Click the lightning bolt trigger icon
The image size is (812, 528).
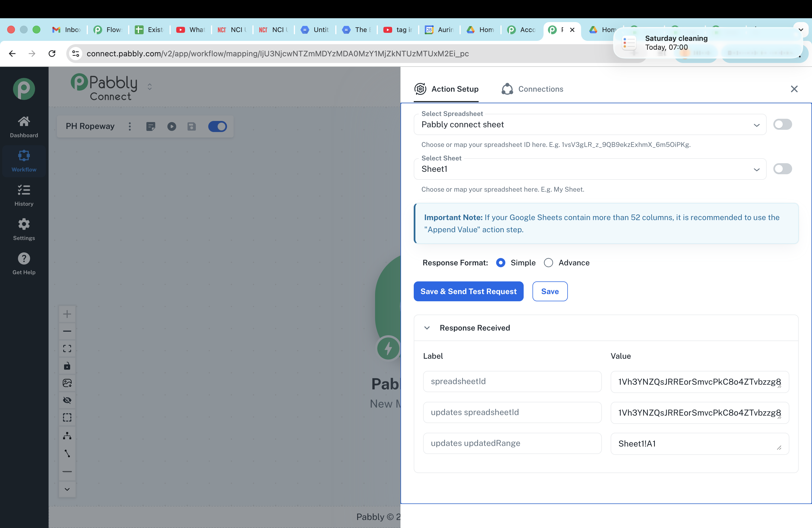point(388,348)
